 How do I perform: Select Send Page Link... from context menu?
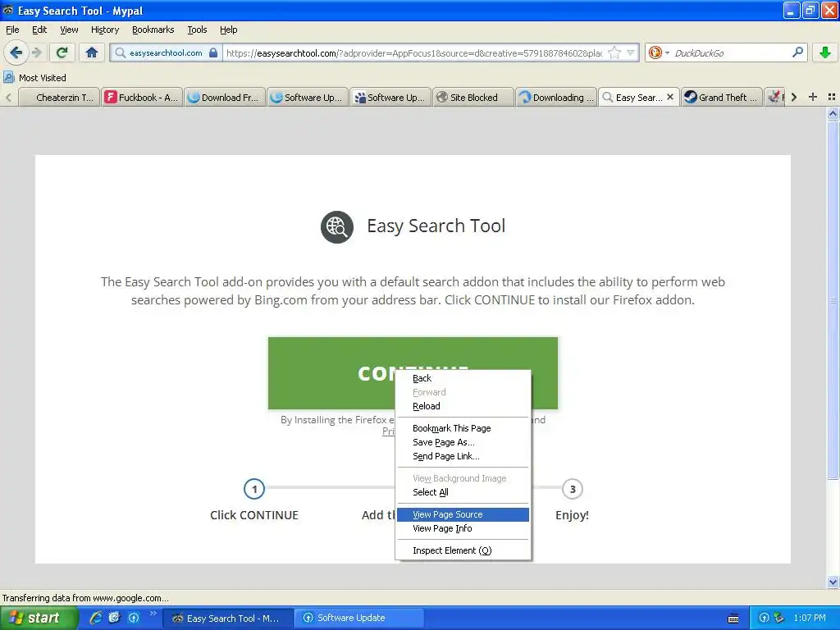click(463, 456)
